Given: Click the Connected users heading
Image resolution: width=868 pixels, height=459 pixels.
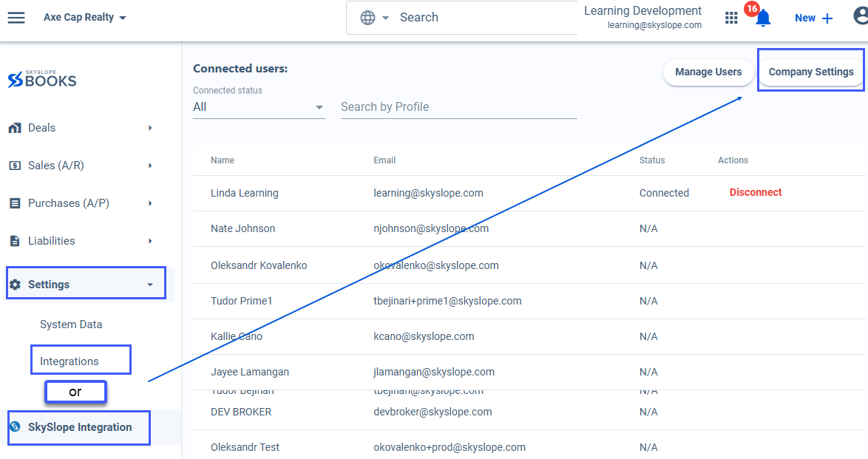Looking at the screenshot, I should pos(240,69).
